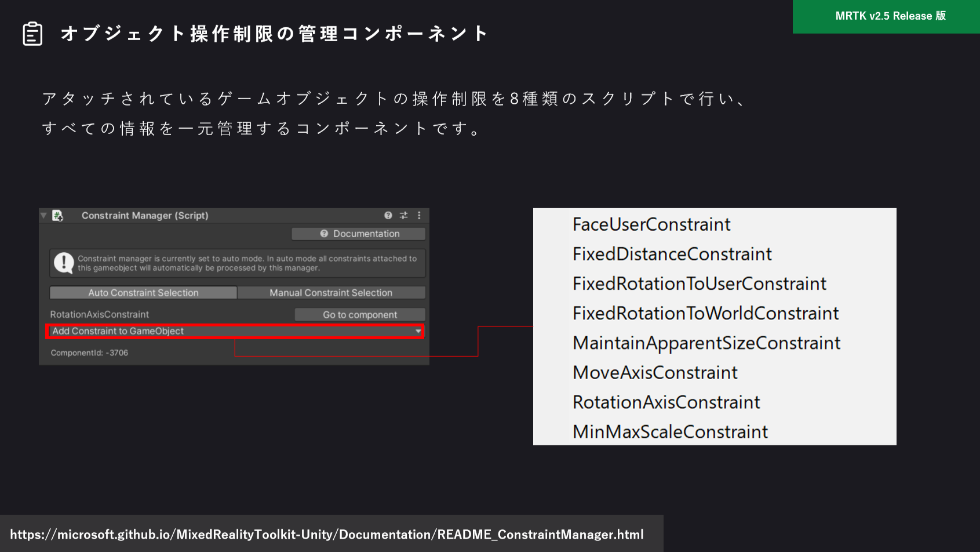Viewport: 980px width, 552px height.
Task: Click the auto mode info message text
Action: (247, 263)
